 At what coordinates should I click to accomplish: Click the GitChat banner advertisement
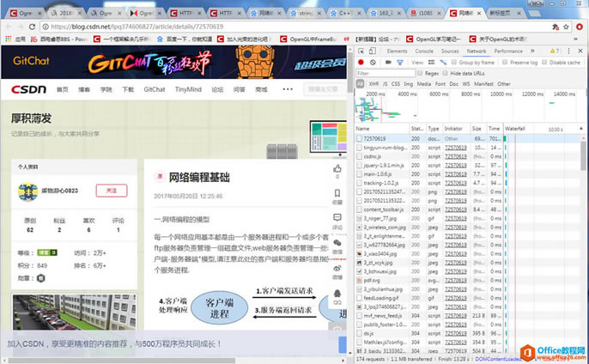pyautogui.click(x=173, y=62)
